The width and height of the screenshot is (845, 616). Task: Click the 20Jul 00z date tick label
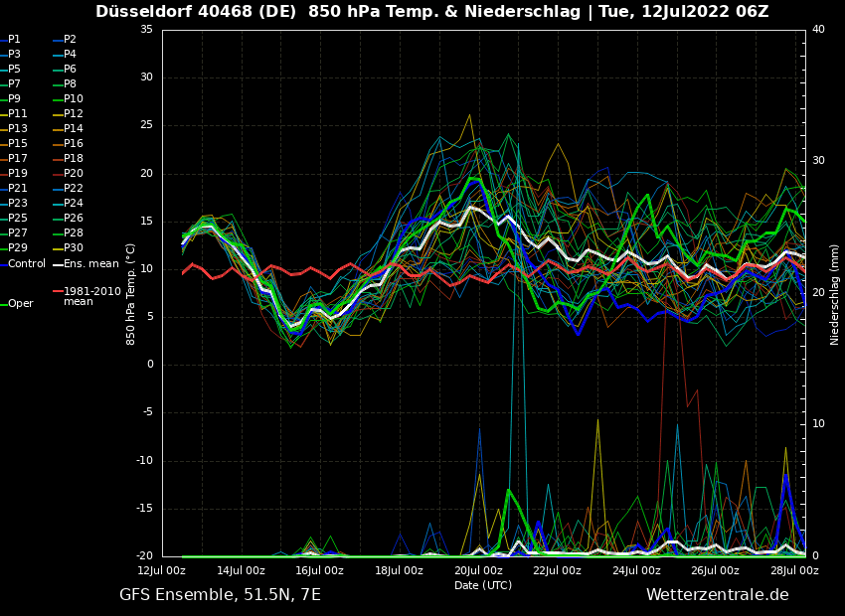pyautogui.click(x=478, y=571)
